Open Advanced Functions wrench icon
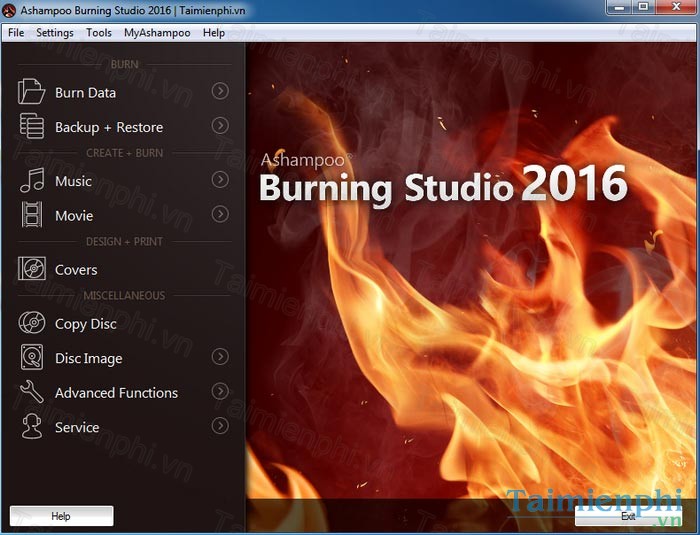The image size is (700, 535). pos(32,392)
